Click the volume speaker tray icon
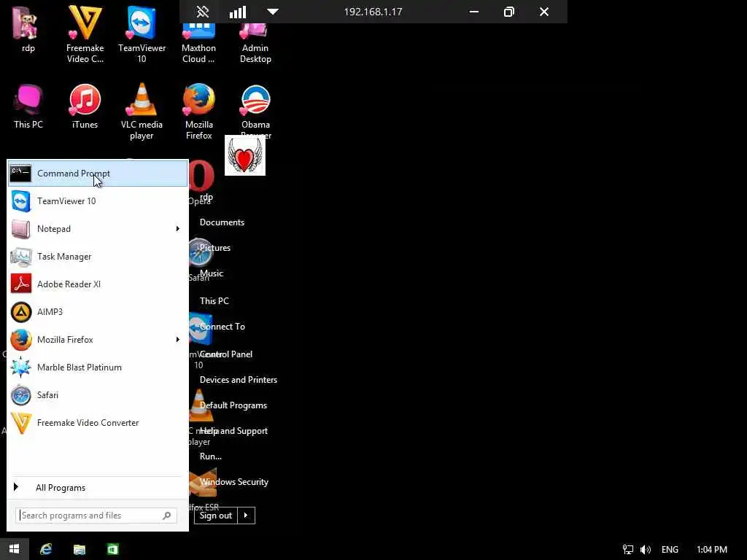Viewport: 747px width, 560px height. 646,550
